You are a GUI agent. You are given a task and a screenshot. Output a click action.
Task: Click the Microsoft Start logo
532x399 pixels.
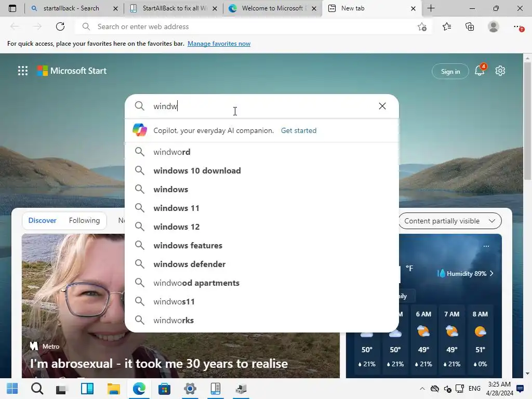[72, 71]
